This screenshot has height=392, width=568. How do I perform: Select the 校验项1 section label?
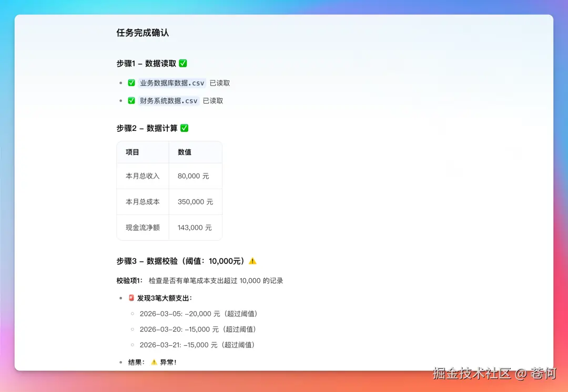click(129, 280)
